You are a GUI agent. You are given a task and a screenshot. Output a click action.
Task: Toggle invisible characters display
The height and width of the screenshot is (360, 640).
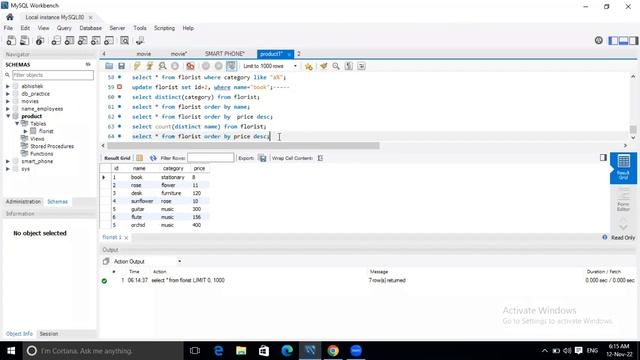349,66
